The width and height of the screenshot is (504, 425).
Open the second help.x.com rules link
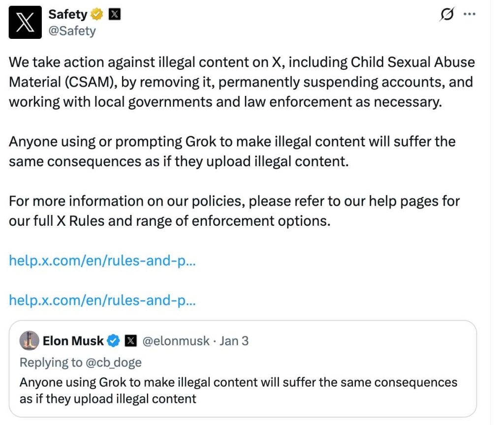point(102,301)
